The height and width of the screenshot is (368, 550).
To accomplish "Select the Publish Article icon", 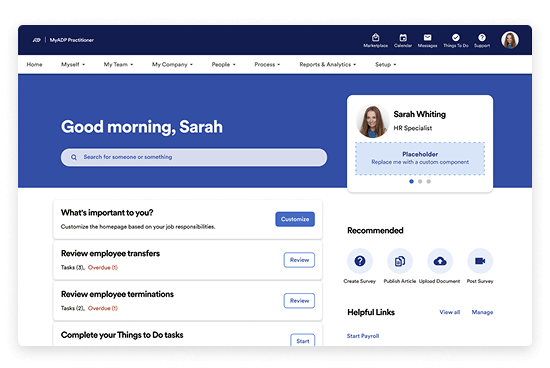I will coord(400,261).
